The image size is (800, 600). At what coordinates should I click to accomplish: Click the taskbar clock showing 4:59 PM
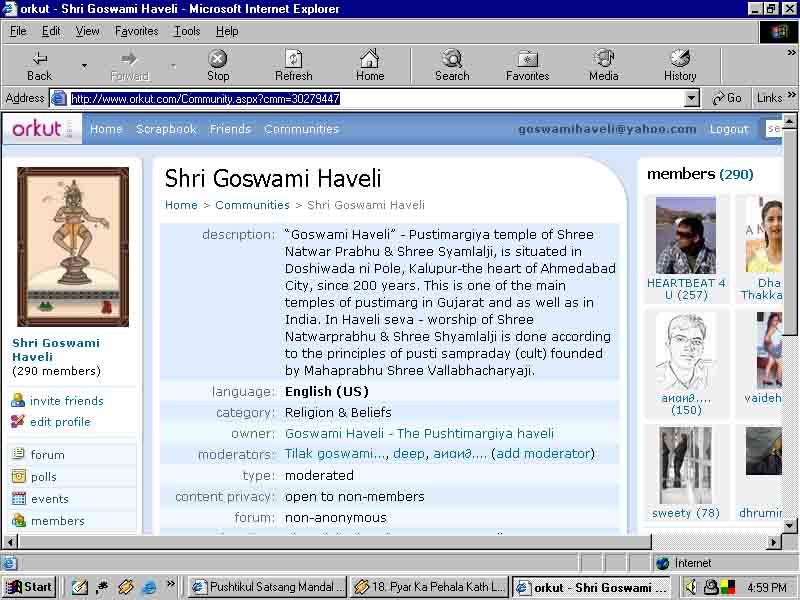[767, 588]
